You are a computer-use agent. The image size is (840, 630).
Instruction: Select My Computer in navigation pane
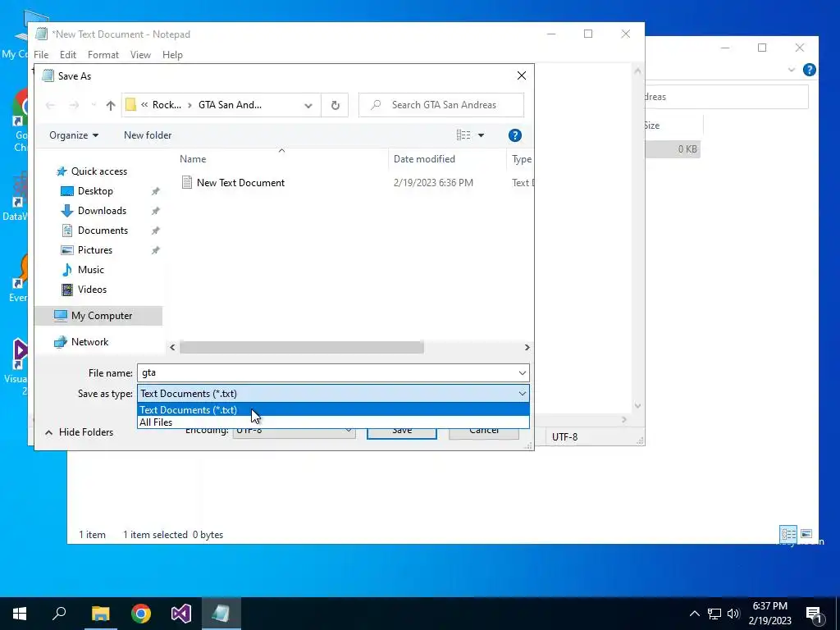click(x=98, y=316)
